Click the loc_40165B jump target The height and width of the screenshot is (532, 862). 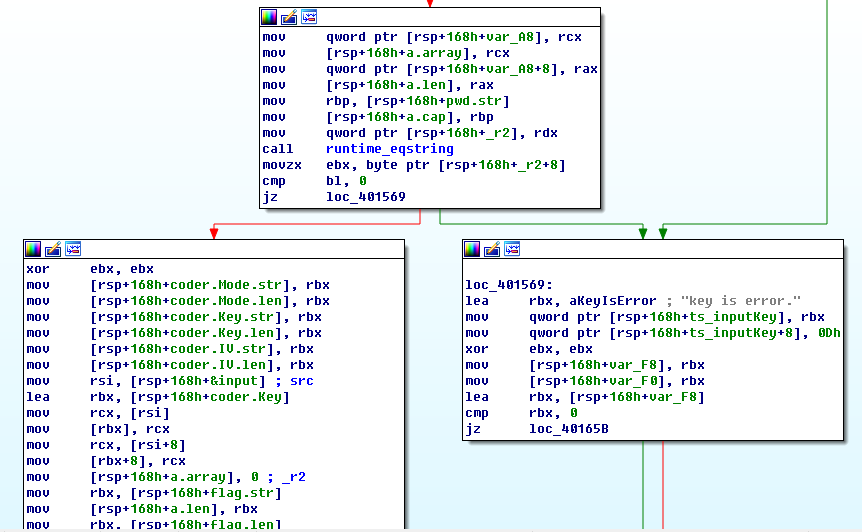[x=568, y=429]
